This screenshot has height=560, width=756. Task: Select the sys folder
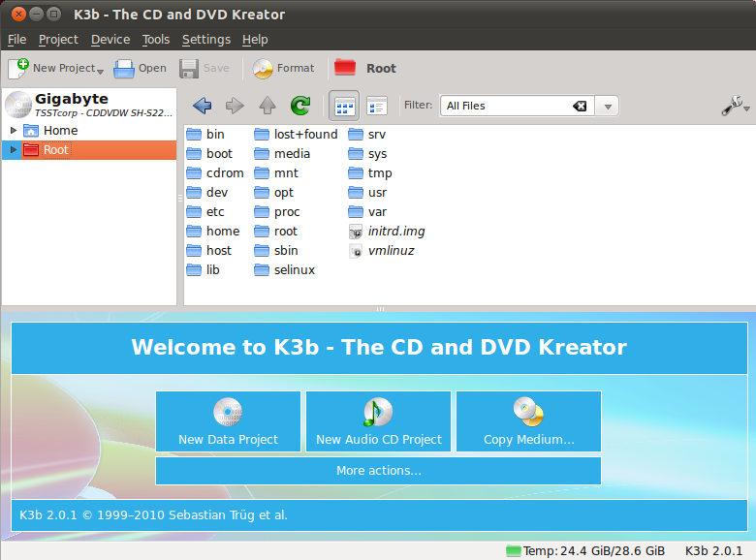(x=368, y=153)
